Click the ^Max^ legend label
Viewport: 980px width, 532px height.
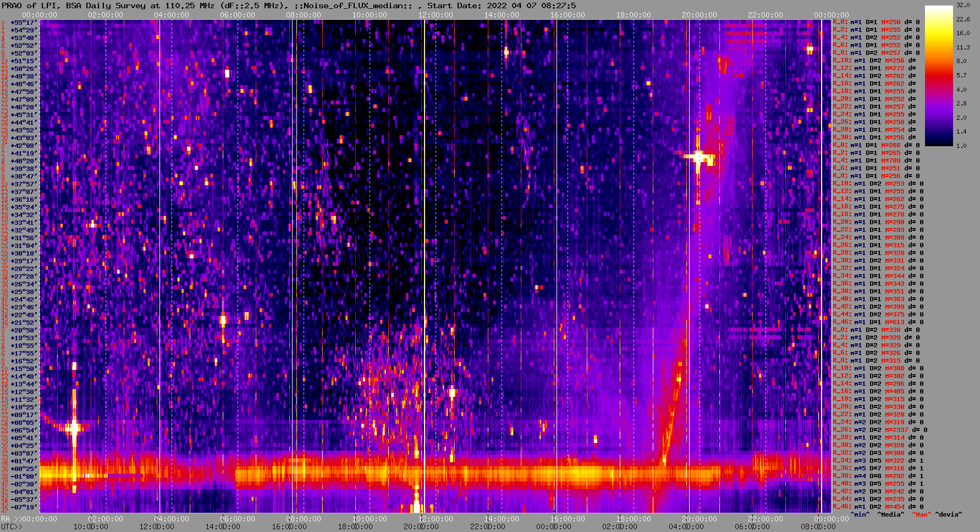pyautogui.click(x=921, y=514)
